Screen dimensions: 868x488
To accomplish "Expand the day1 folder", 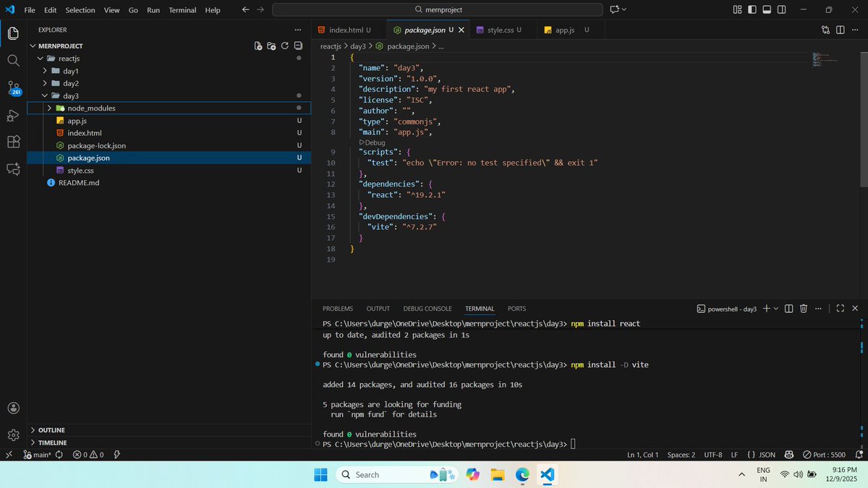I will click(x=70, y=71).
